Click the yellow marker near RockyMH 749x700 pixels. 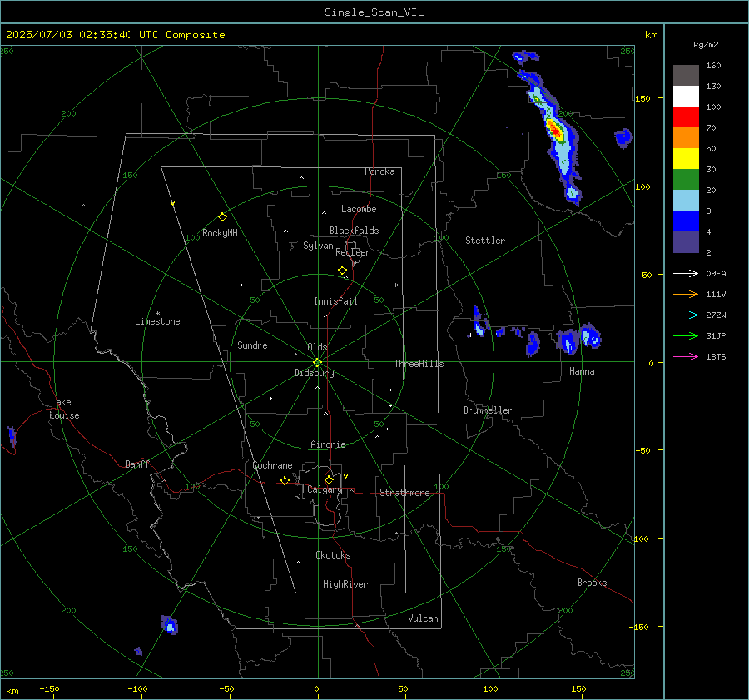point(222,217)
